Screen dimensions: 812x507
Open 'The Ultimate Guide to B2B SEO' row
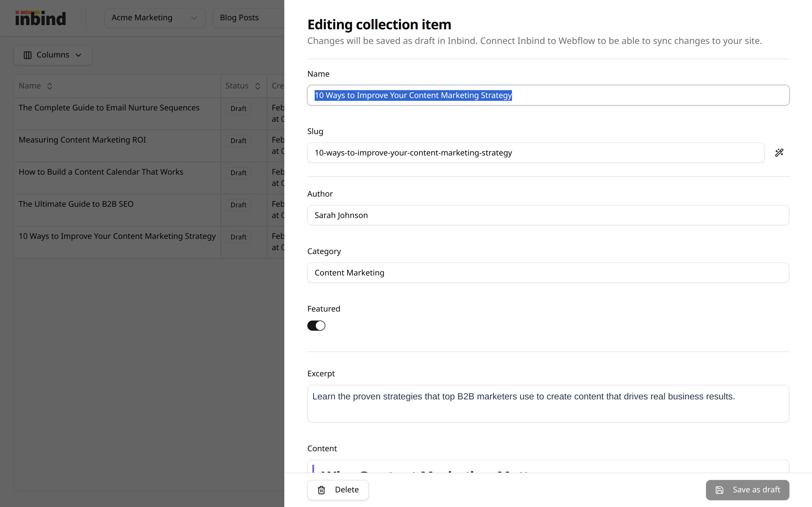click(x=76, y=204)
